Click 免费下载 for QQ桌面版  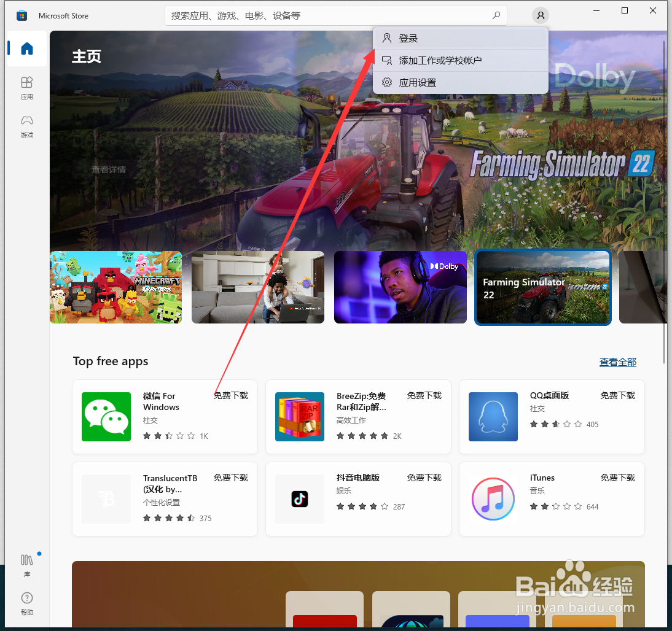617,395
